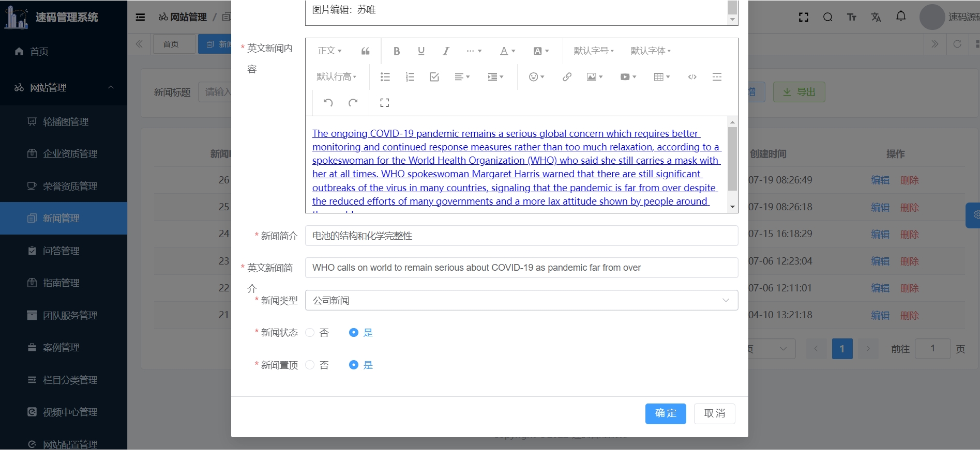Open the font color picker

point(507,51)
